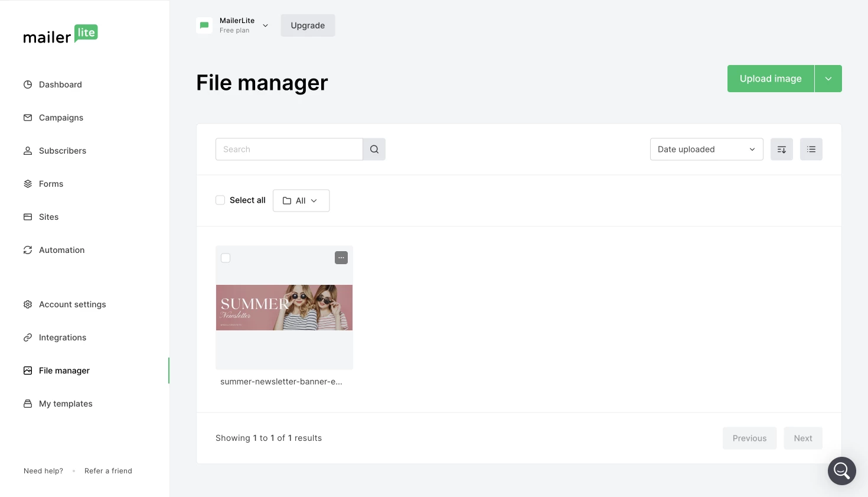This screenshot has height=497, width=868.
Task: Toggle the sort order icon
Action: coord(781,150)
